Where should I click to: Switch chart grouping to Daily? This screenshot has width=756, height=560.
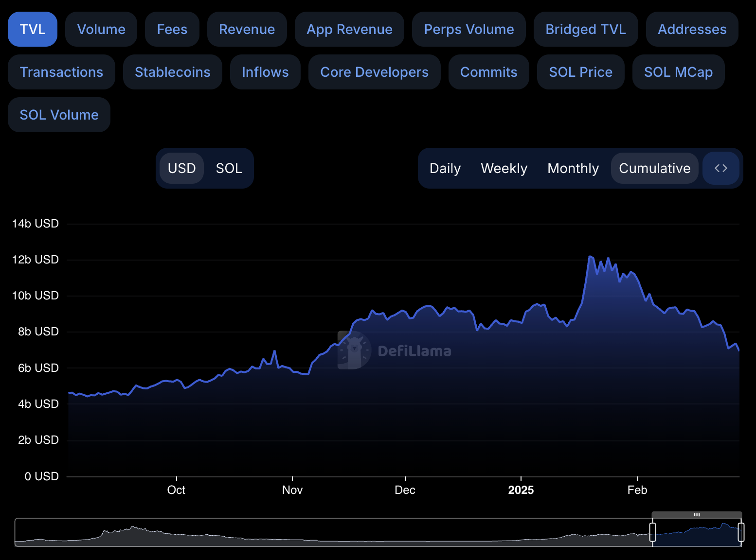pyautogui.click(x=445, y=168)
